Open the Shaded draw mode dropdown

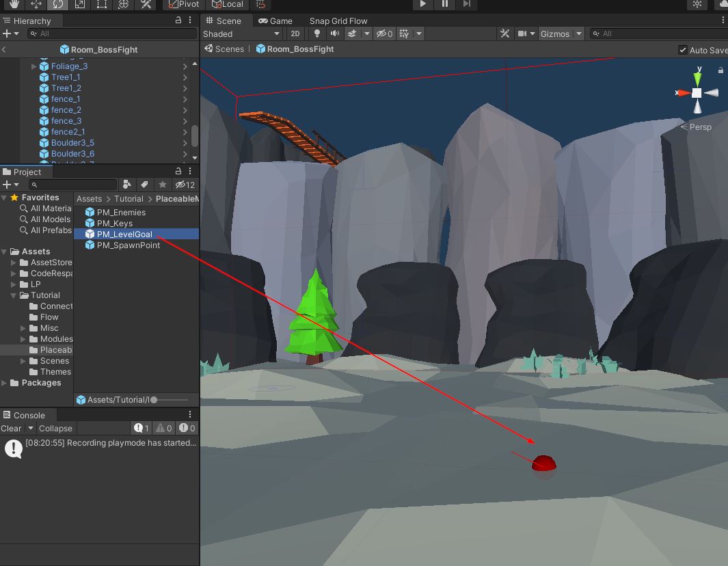241,33
